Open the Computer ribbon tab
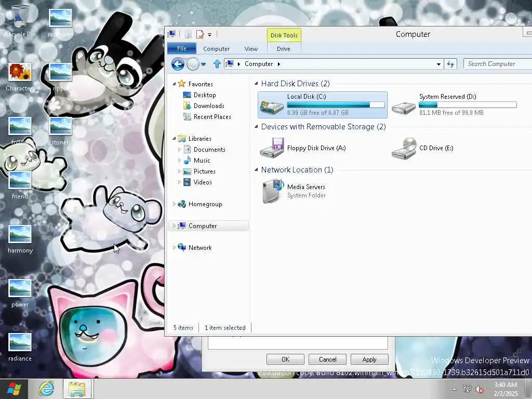Screen dimensions: 532x399 pos(216,49)
